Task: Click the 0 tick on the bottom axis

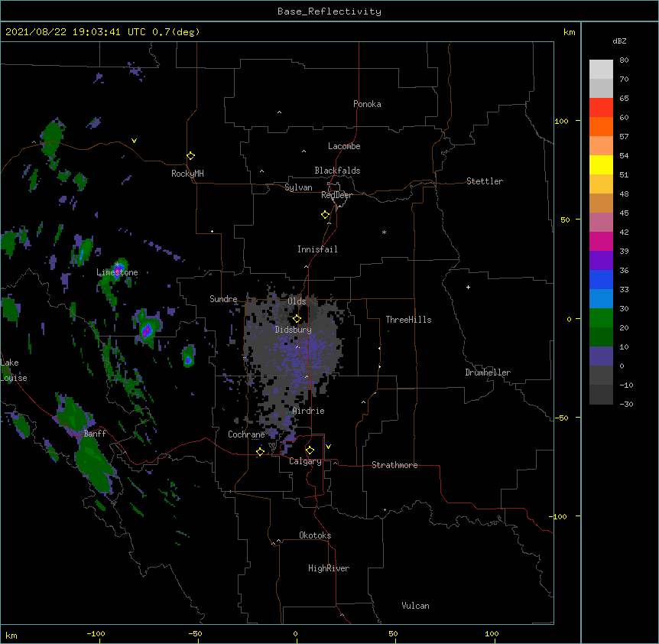Action: 295,633
